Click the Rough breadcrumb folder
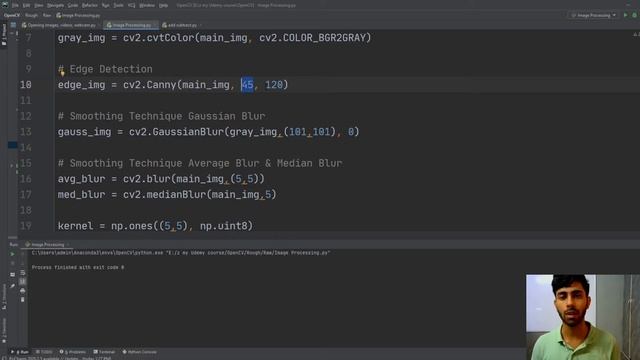 tap(31, 15)
